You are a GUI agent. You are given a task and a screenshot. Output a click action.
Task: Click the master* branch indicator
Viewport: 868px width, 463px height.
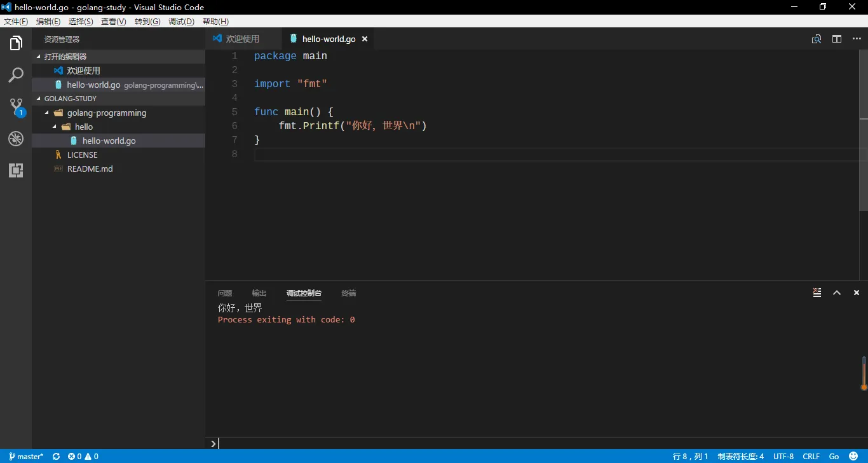coord(26,456)
